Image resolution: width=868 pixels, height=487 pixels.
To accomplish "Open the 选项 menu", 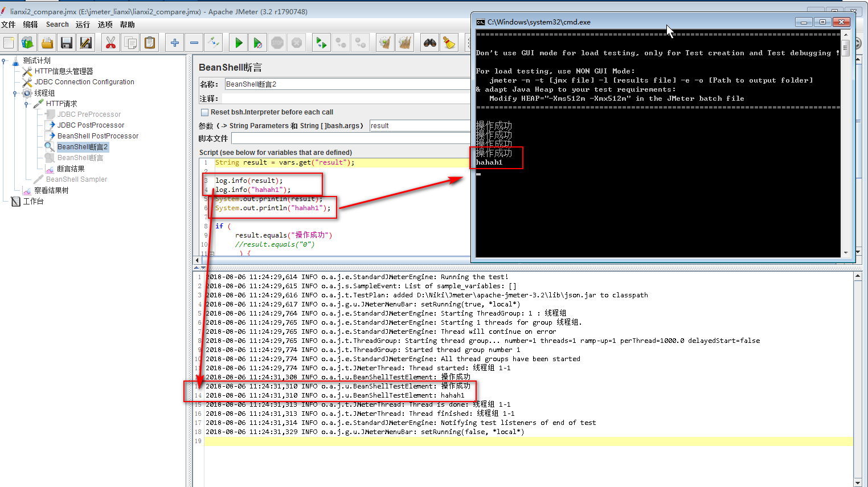I will (x=105, y=24).
